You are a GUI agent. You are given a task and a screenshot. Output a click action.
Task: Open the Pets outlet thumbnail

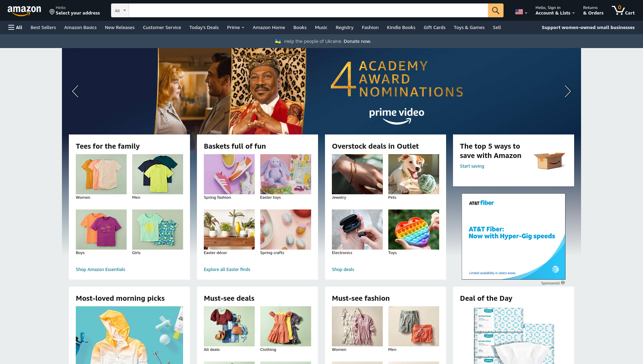point(414,174)
